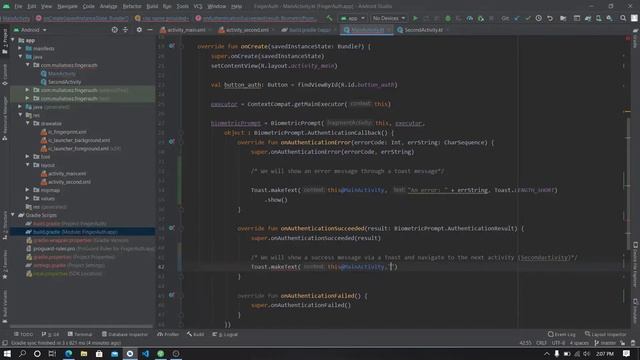Open the File menu
Image resolution: width=640 pixels, height=360 pixels.
coord(18,6)
